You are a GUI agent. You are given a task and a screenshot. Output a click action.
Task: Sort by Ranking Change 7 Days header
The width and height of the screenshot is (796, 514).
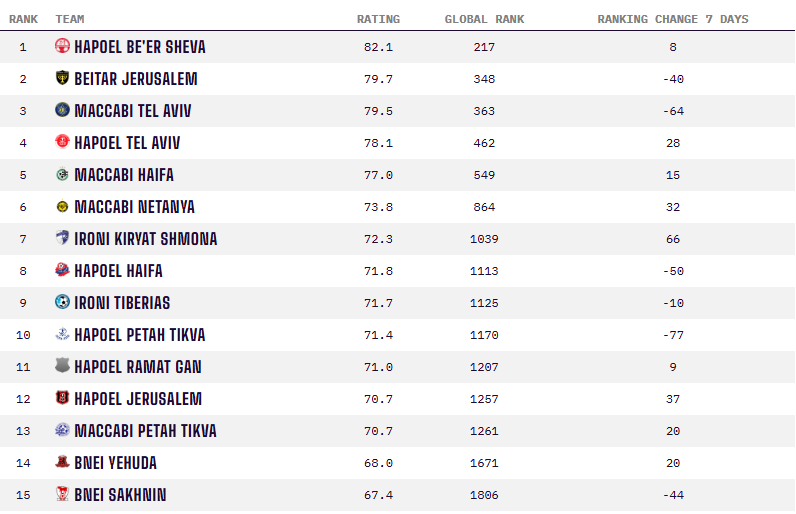[673, 19]
